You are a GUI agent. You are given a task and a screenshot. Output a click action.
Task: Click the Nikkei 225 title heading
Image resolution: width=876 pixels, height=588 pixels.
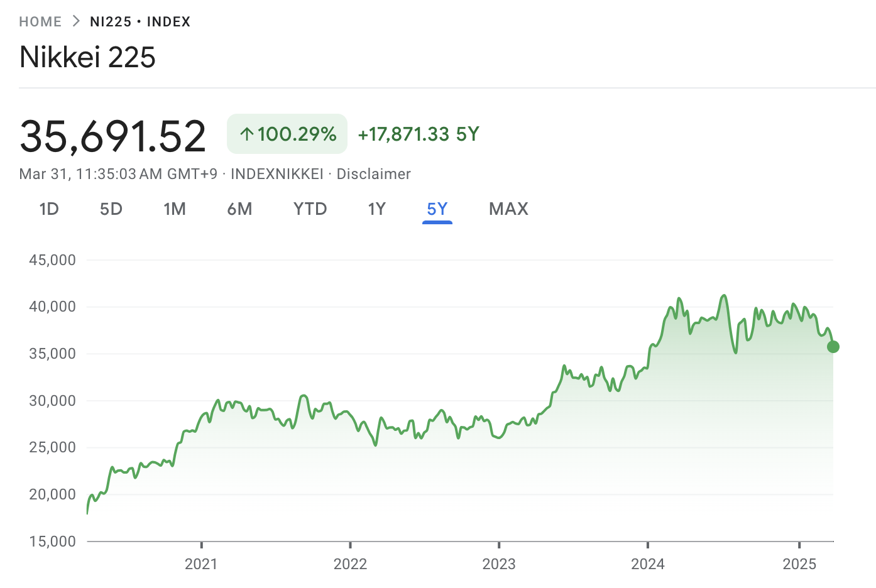[x=87, y=57]
